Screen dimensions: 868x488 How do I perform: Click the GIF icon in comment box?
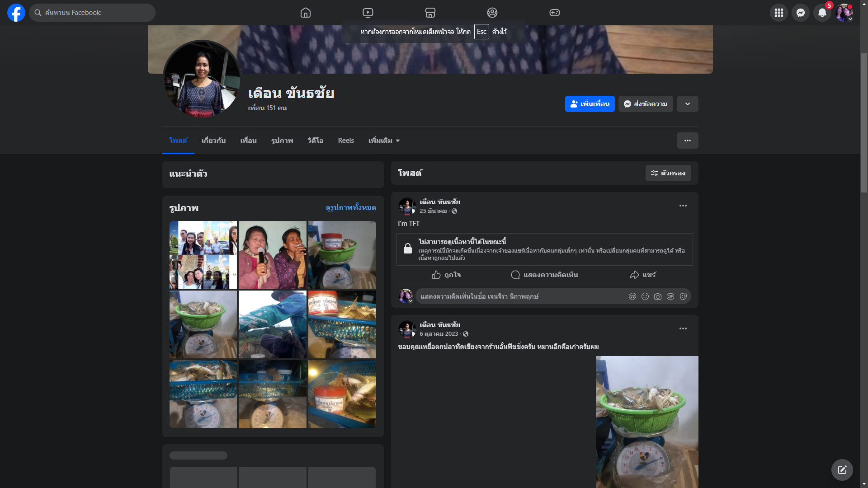[x=670, y=296]
